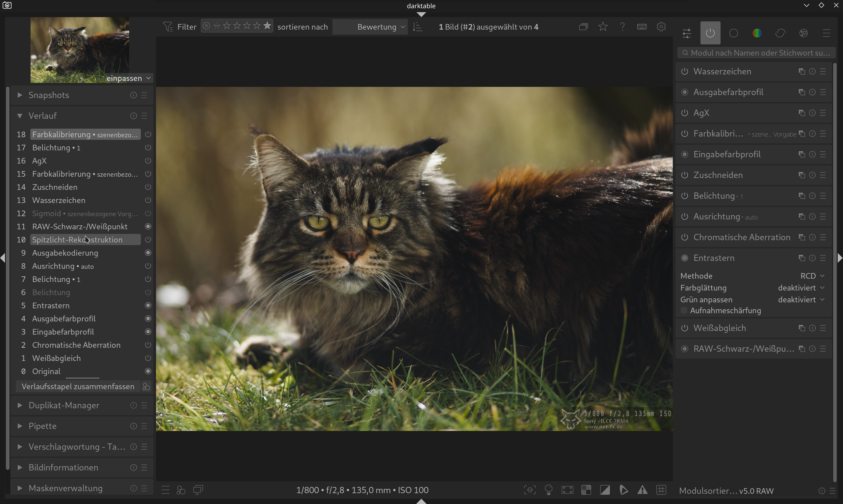Open global preferences gear icon
The height and width of the screenshot is (504, 843).
(661, 27)
